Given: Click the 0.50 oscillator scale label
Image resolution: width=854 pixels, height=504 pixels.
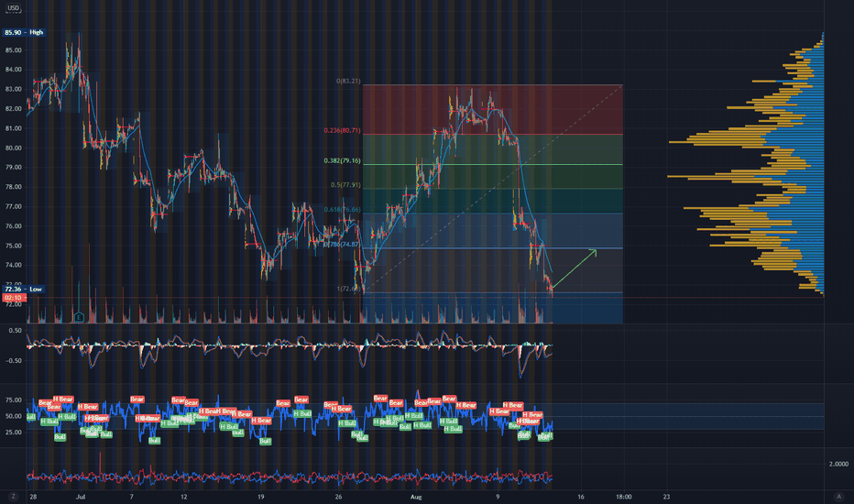Looking at the screenshot, I should tap(16, 330).
